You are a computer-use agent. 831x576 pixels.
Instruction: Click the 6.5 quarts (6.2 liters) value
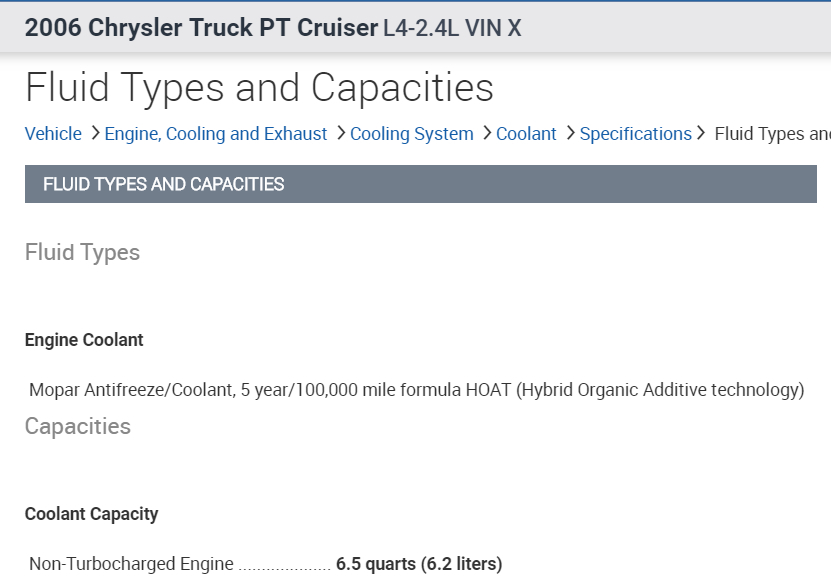point(419,564)
